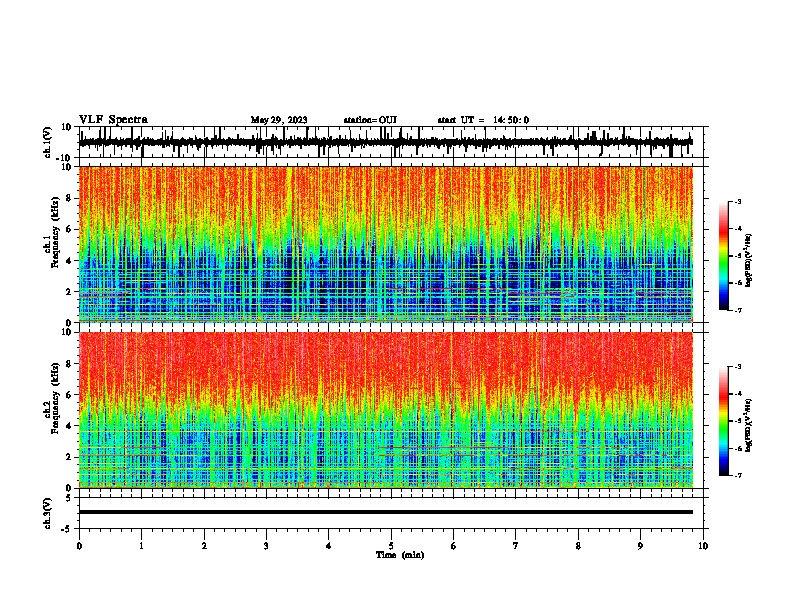The height and width of the screenshot is (612, 792).
Task: Click the '8' kHz tick on ch.2 spectrogram
Action: pyautogui.click(x=69, y=364)
